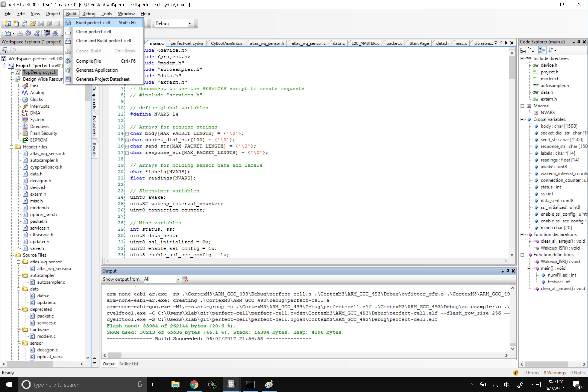Screen dimensions: 588x392
Task: Switch to the Notice List tab
Action: coord(129,364)
